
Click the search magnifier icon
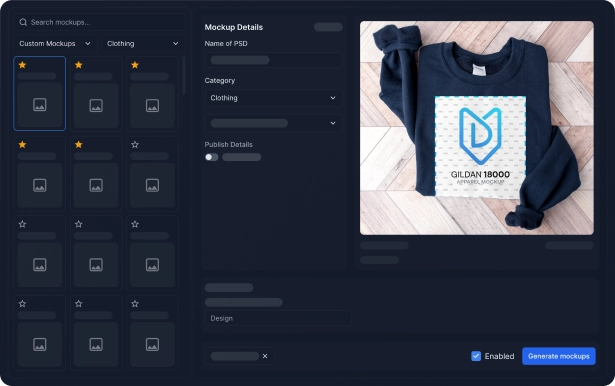23,22
